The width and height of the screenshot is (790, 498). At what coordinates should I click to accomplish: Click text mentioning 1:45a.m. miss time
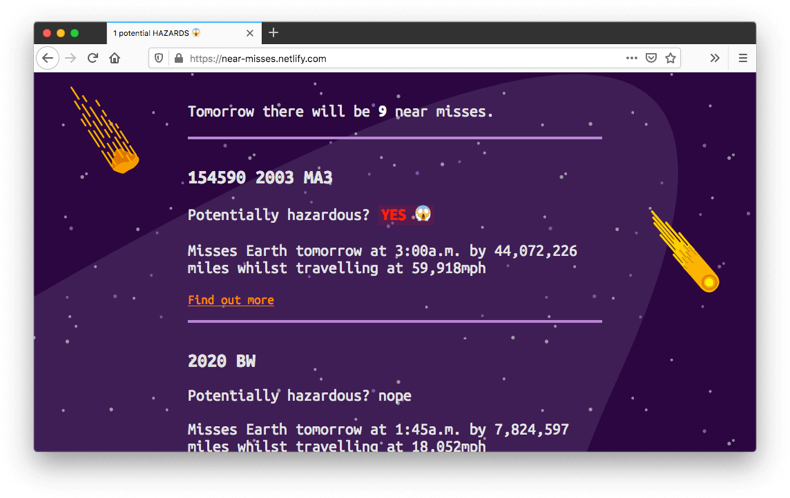(x=378, y=438)
